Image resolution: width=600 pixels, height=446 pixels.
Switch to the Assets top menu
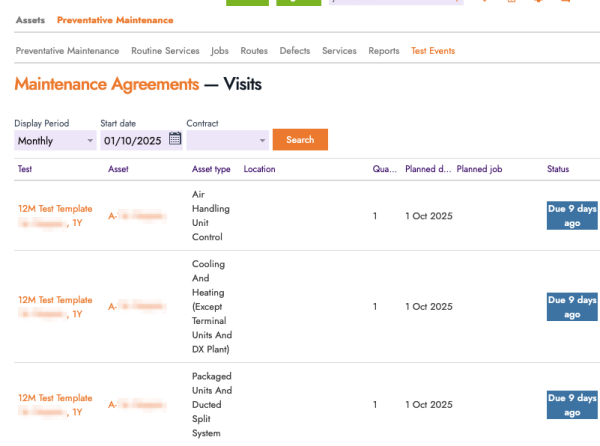click(x=30, y=20)
